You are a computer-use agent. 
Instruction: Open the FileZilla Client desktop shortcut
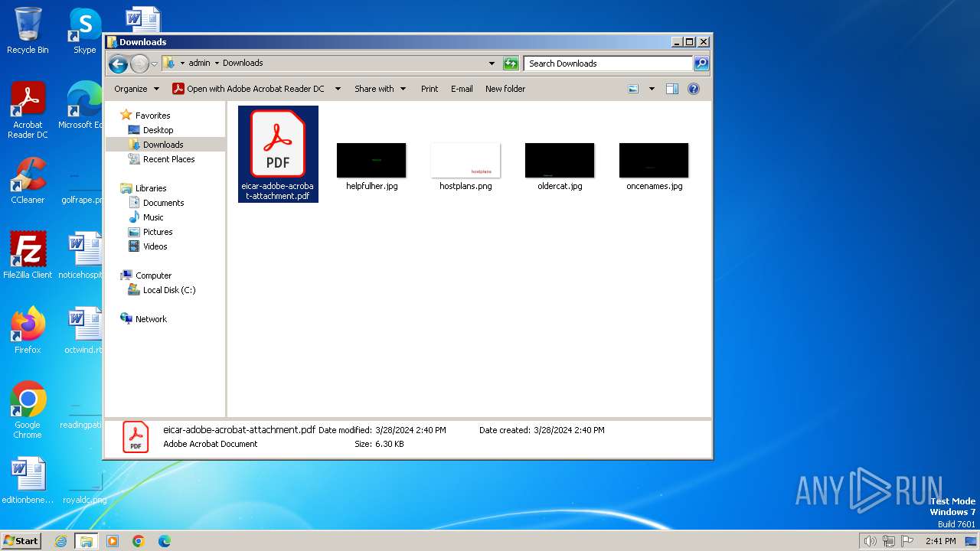coord(28,256)
